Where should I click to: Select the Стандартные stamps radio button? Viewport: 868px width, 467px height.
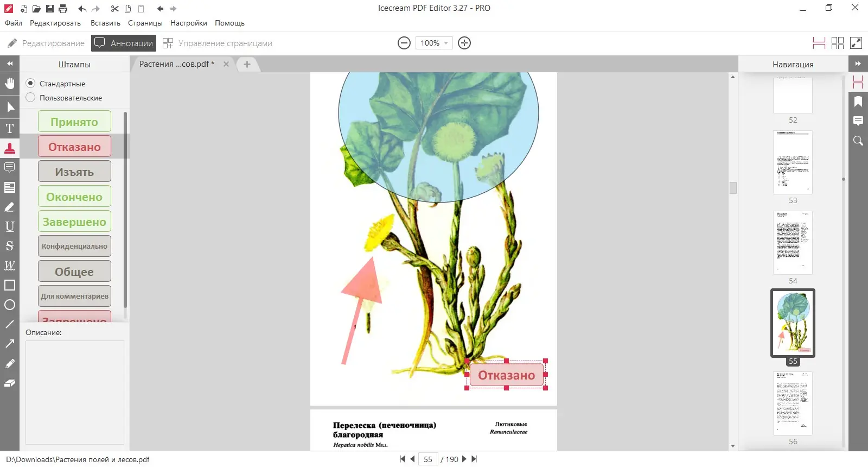[x=30, y=83]
